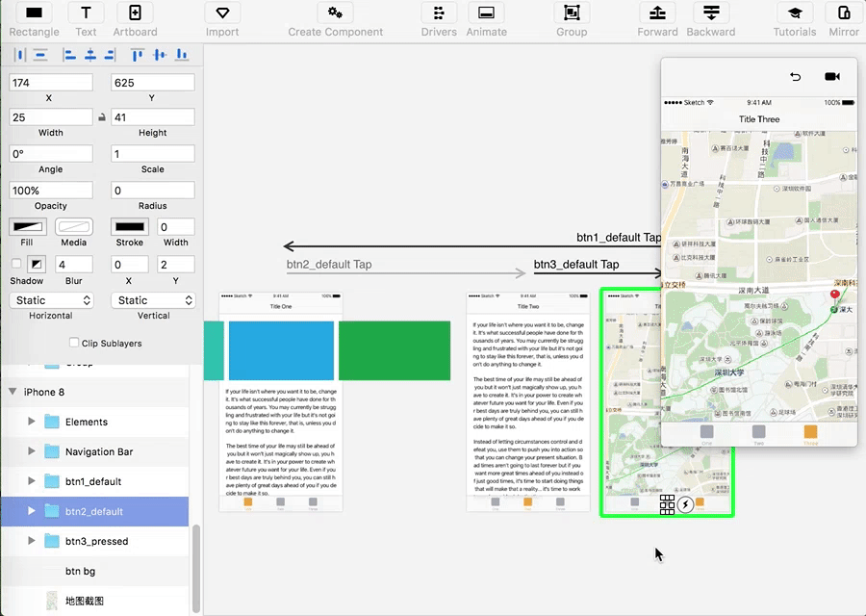This screenshot has width=866, height=616.
Task: Open the Fill color swatch
Action: (28, 226)
